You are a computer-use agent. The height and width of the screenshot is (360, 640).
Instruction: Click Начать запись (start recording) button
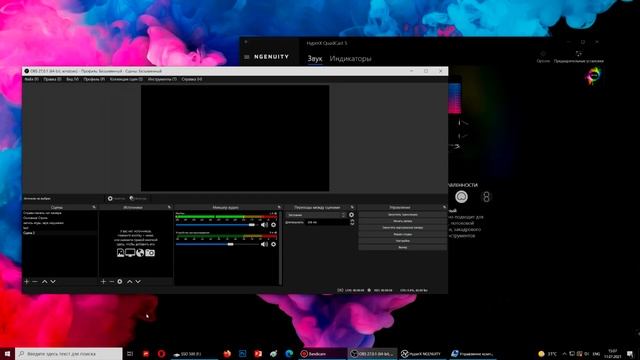(x=402, y=221)
